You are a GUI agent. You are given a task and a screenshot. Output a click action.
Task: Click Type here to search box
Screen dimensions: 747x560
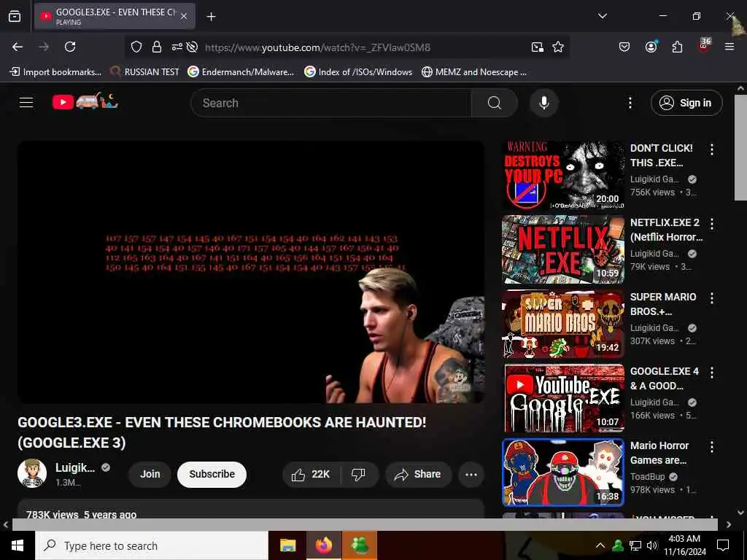pos(152,545)
